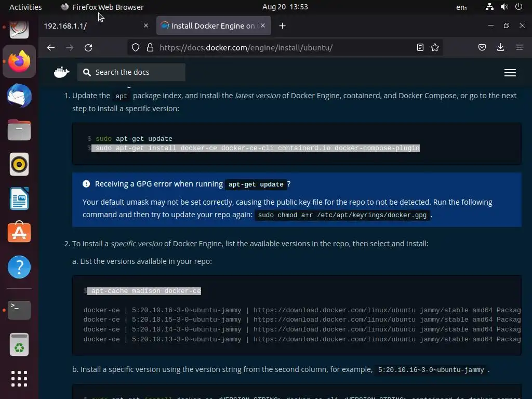Click Activities in the top bar
532x399 pixels.
click(x=25, y=7)
